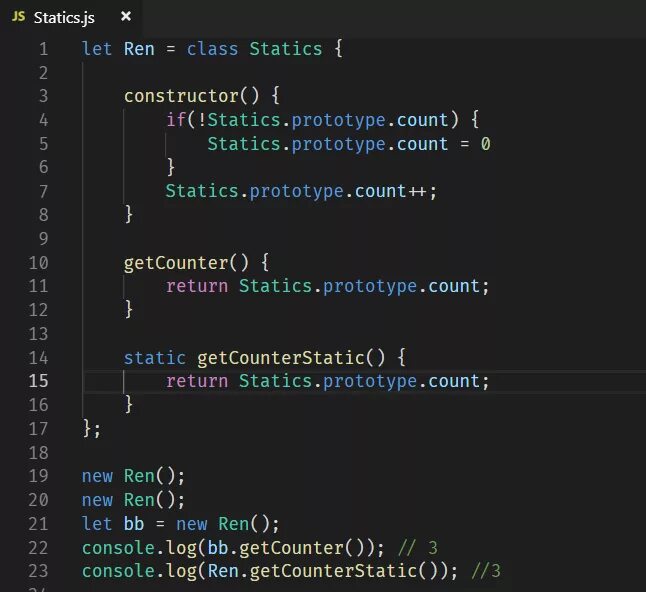
Task: Click the closing '};' on line 17
Action: click(x=91, y=429)
